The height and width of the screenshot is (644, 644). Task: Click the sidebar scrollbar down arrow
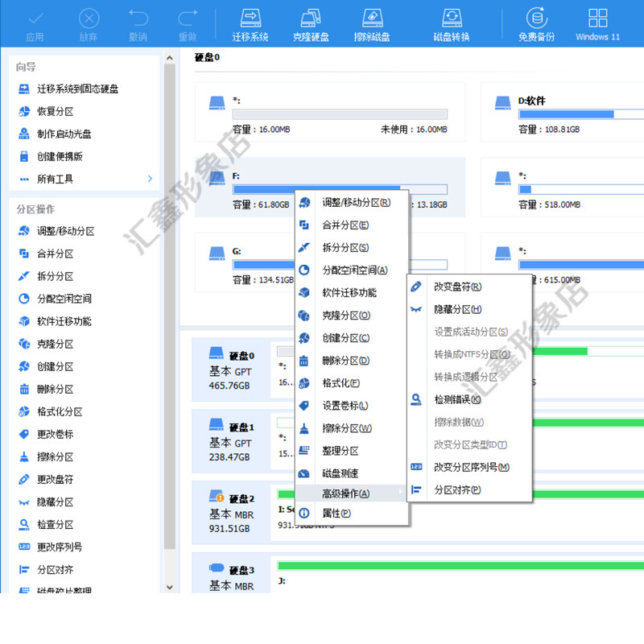[170, 588]
